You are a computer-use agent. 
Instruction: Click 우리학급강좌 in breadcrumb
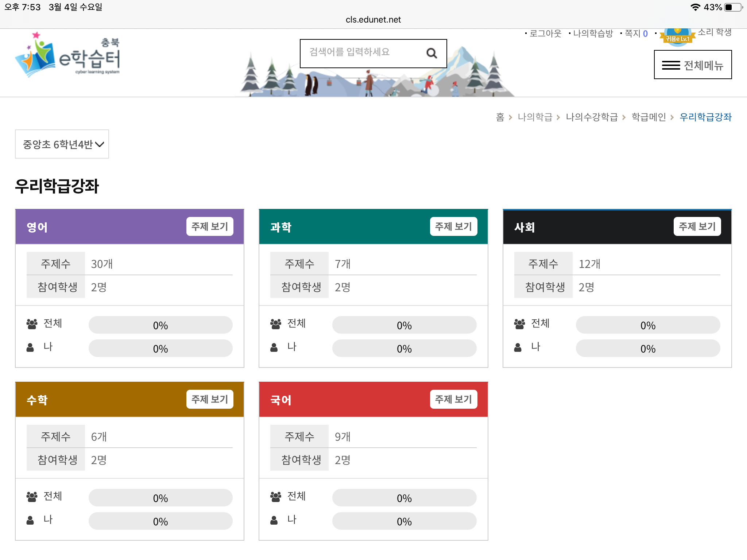tap(705, 117)
